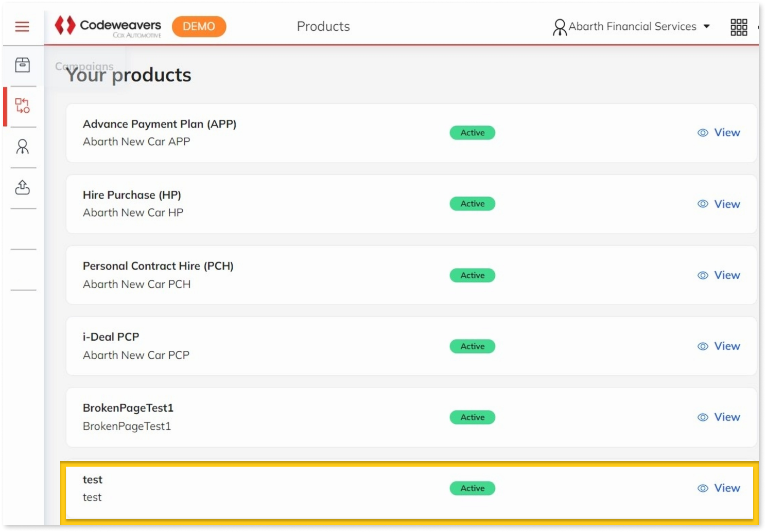This screenshot has width=766, height=532.
Task: Select 'i-Deal PCP' title
Action: point(111,337)
